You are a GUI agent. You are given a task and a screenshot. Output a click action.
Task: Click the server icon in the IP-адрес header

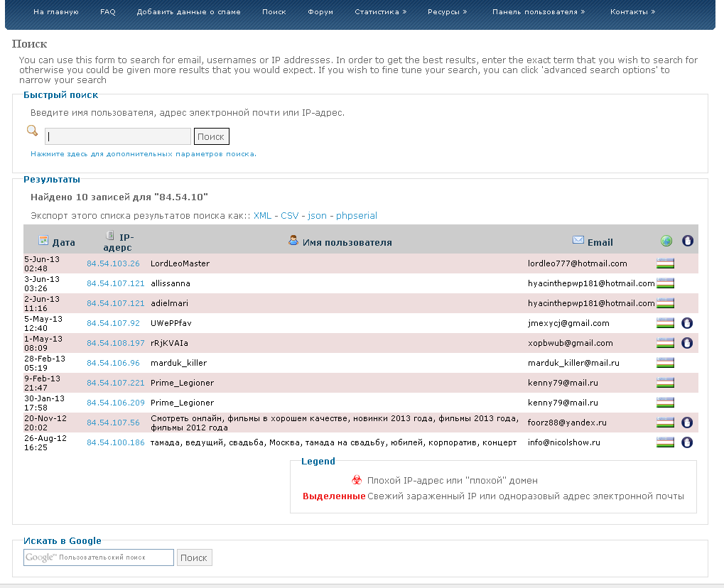point(110,235)
